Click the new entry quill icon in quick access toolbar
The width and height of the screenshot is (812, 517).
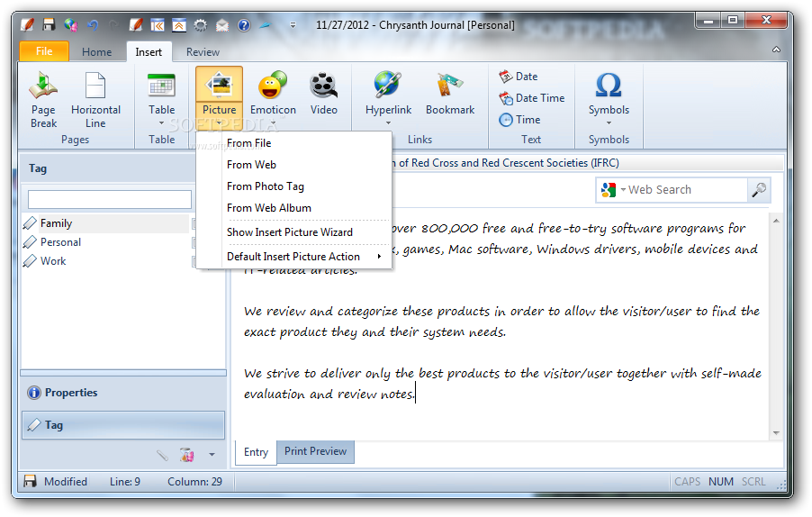coord(27,24)
